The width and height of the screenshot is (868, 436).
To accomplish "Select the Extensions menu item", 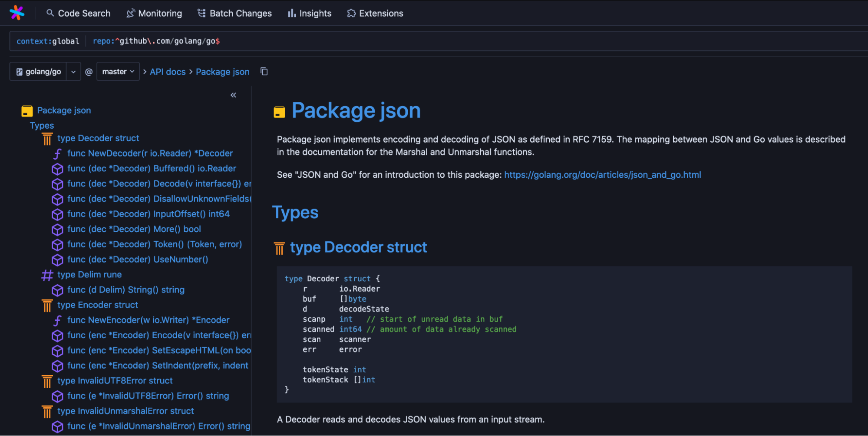I will point(380,13).
